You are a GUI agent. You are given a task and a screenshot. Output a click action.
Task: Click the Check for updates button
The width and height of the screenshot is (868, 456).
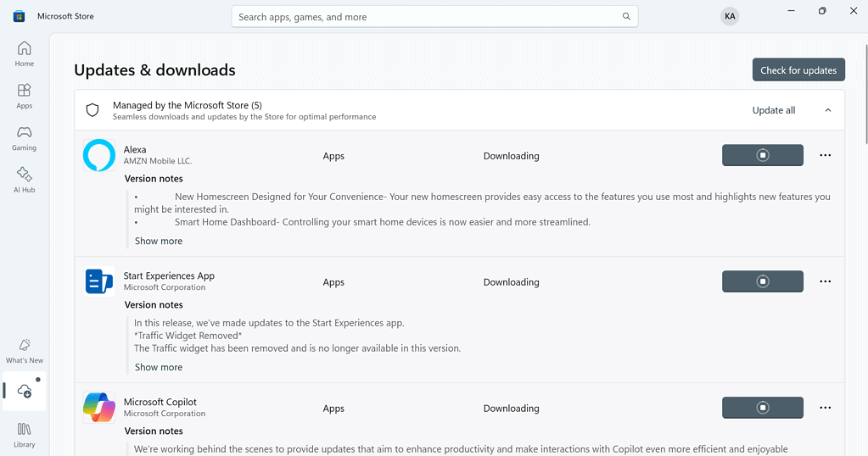coord(798,70)
